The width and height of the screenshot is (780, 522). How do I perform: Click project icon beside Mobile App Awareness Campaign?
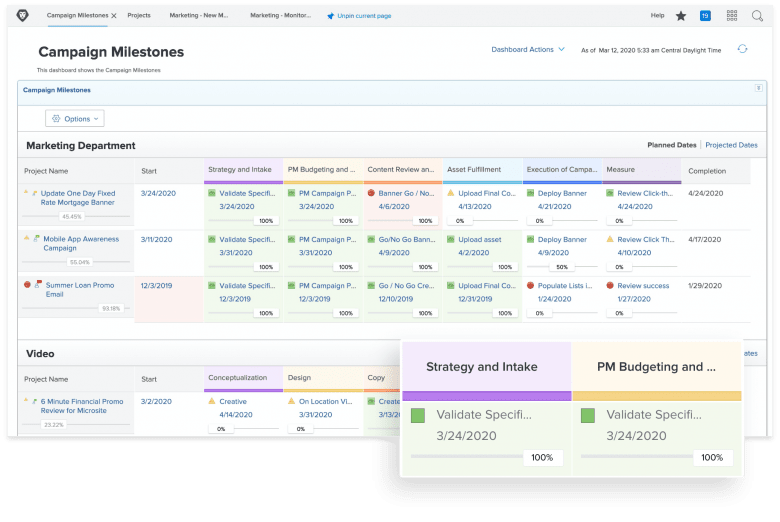point(36,238)
